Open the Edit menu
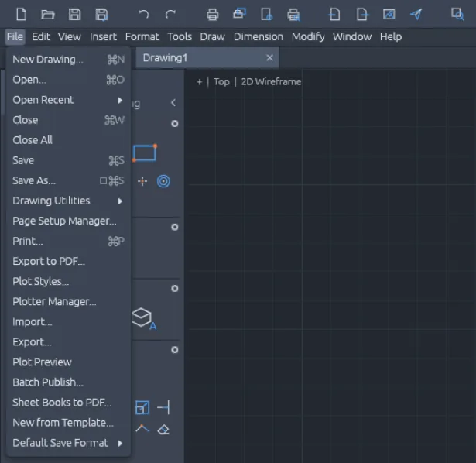Screen dimensions: 476x463 (x=41, y=36)
